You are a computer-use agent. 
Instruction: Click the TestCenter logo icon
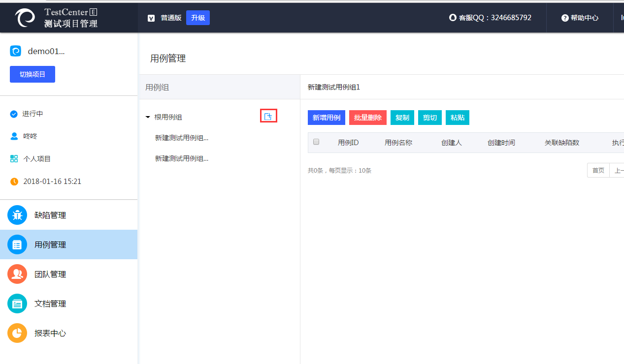point(25,18)
